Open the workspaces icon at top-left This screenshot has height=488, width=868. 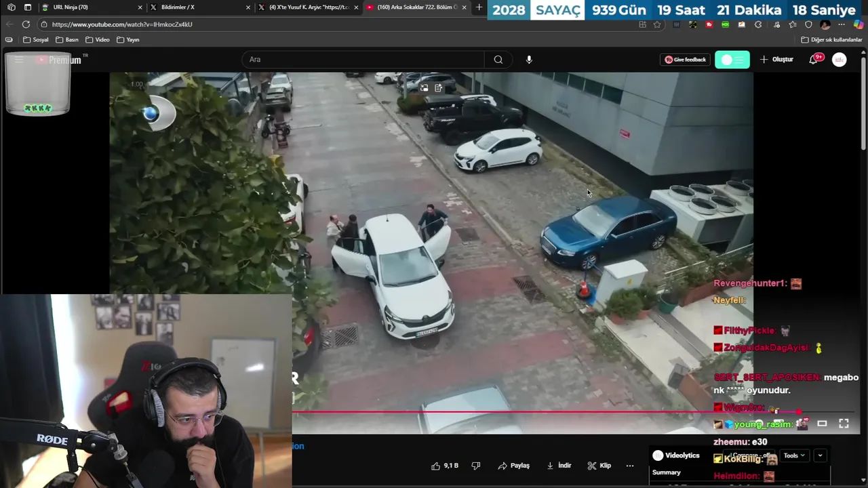point(12,7)
